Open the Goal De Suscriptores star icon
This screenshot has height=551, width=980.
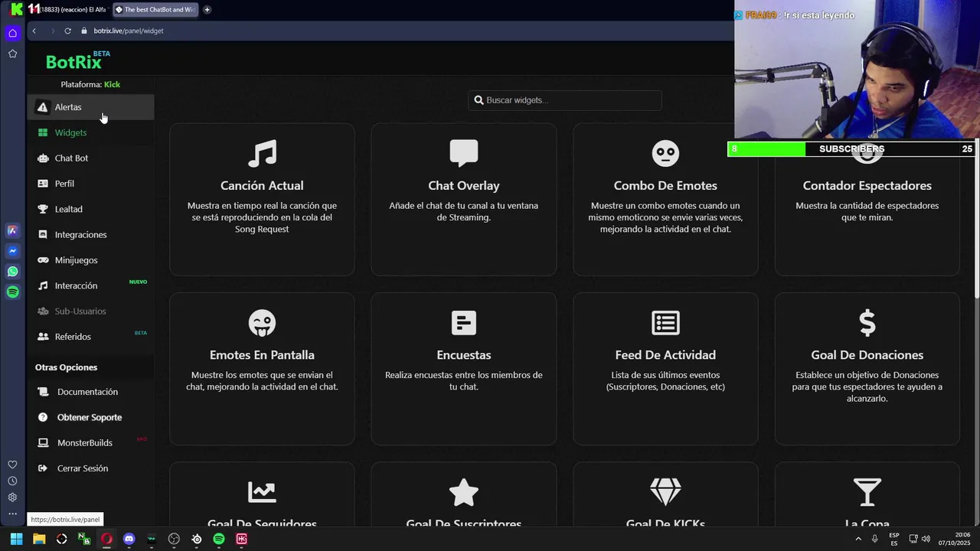click(464, 492)
